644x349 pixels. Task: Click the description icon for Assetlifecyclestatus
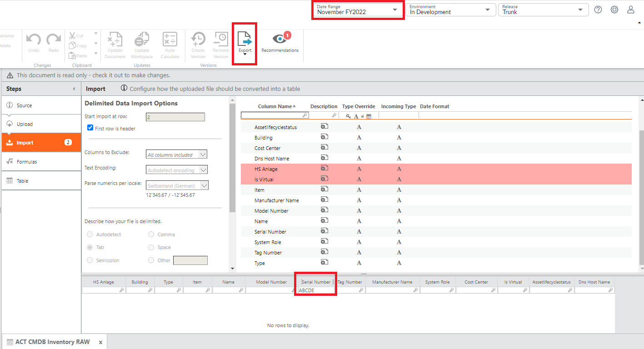pos(324,127)
